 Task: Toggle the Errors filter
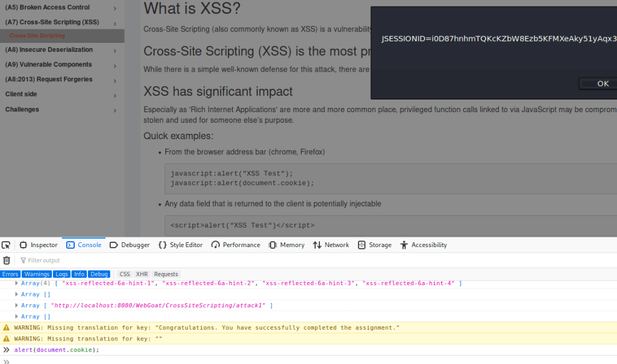point(10,274)
